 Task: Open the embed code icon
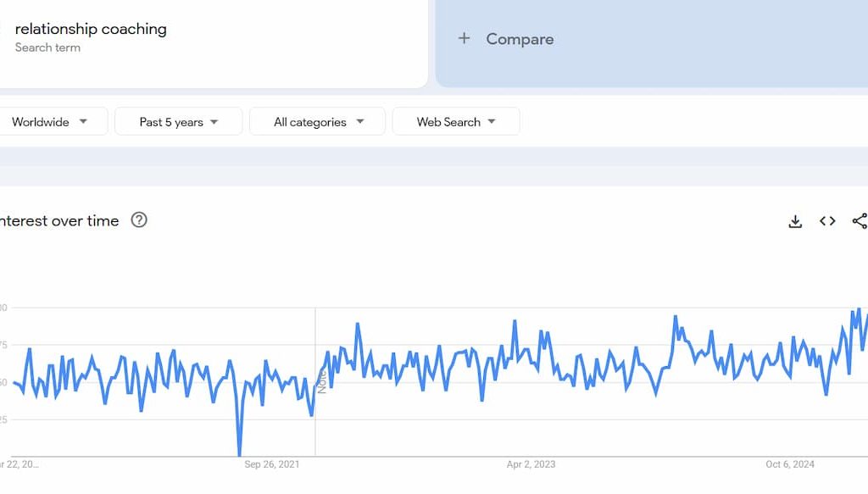coord(827,221)
